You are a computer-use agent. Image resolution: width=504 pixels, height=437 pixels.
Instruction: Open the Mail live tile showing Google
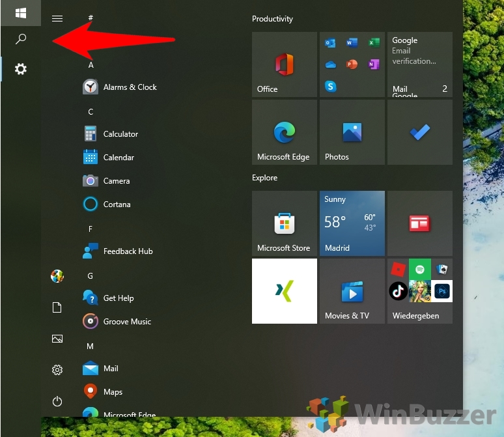(420, 64)
